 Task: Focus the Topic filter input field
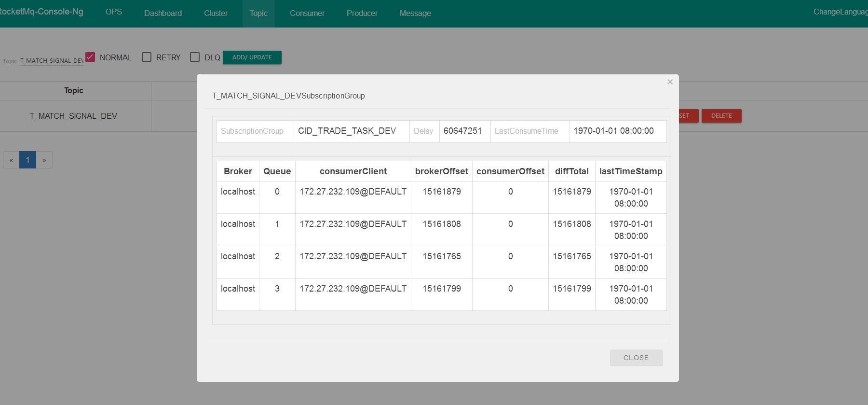click(x=52, y=61)
